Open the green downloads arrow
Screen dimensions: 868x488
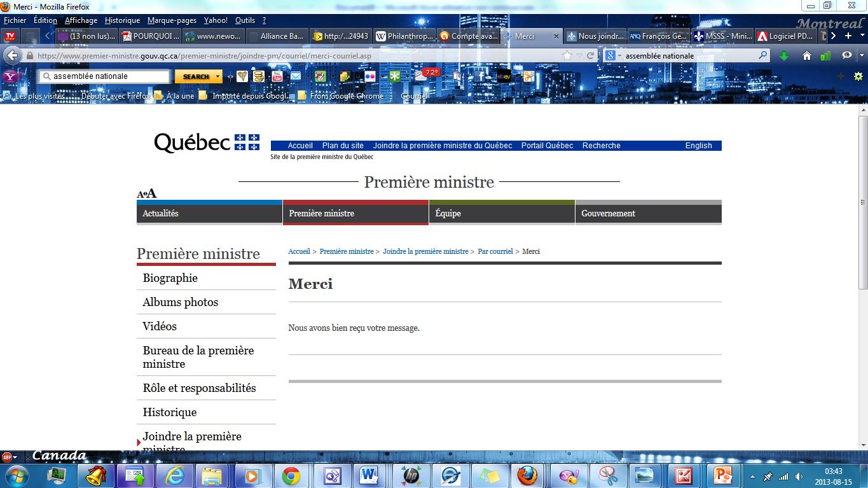[x=784, y=56]
